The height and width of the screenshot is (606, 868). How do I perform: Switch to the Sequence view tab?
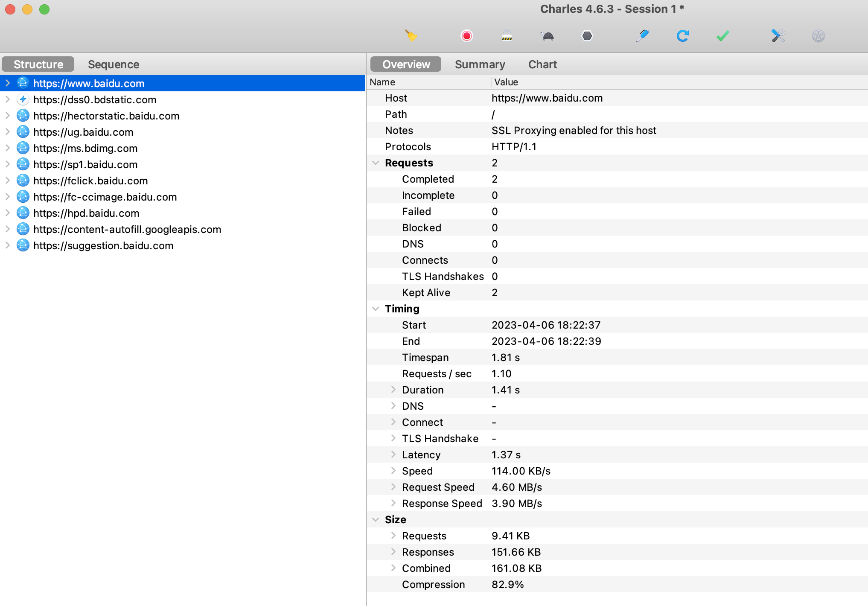(x=114, y=64)
